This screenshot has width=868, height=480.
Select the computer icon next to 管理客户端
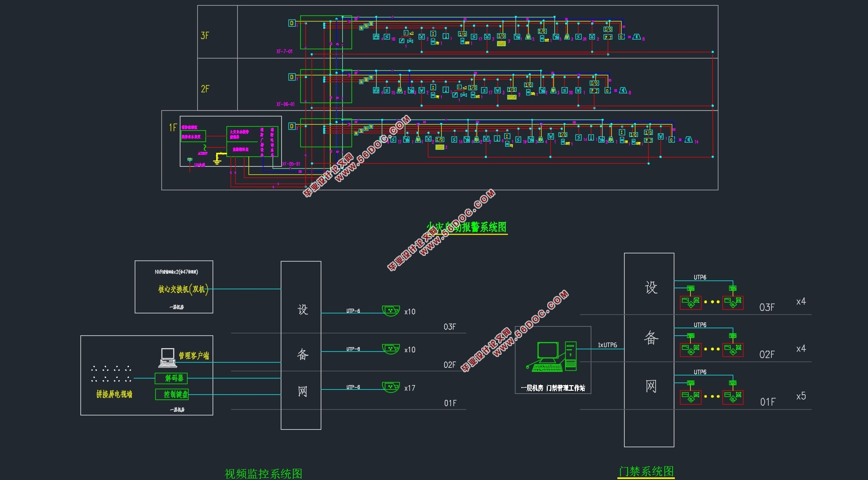coord(168,358)
